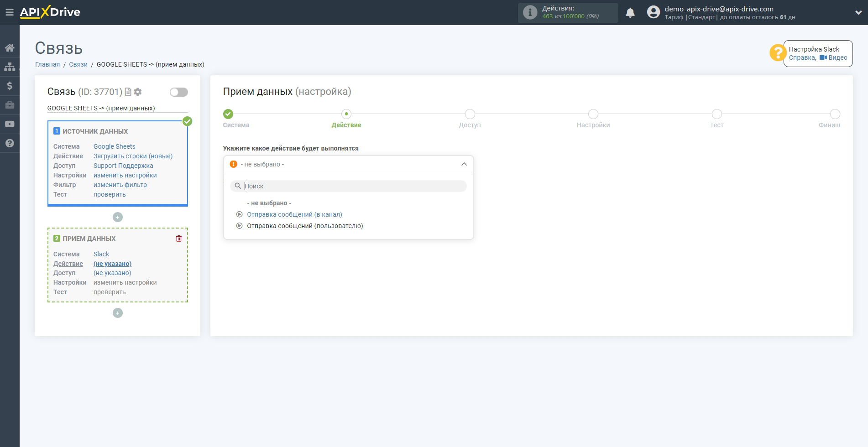Click the ApiX-Drive logo
The height and width of the screenshot is (447, 868).
pos(50,12)
